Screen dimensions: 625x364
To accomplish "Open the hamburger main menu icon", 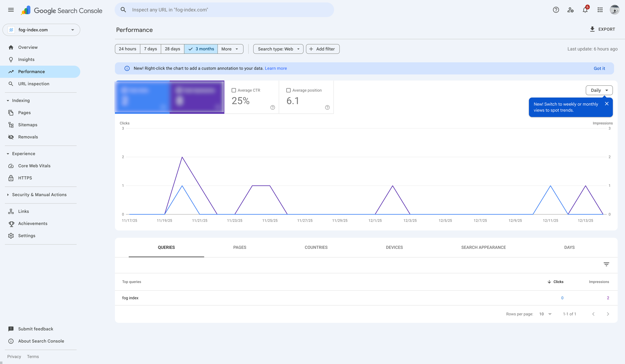I will click(x=11, y=10).
